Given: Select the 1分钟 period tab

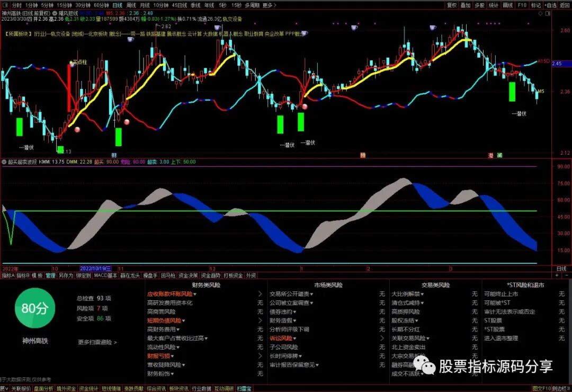Looking at the screenshot, I should click(x=32, y=5).
